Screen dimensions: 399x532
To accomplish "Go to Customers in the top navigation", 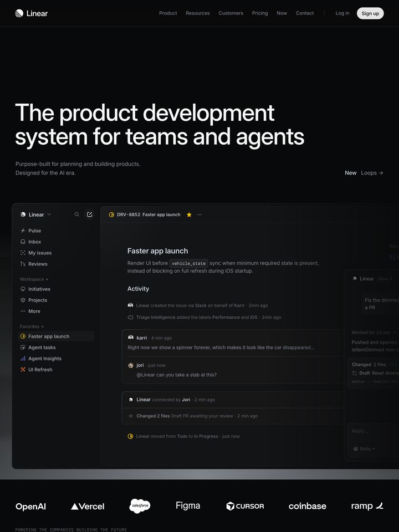I will 231,13.
